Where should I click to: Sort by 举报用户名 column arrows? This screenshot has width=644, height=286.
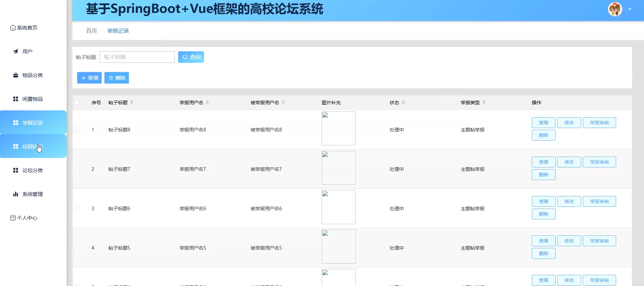[207, 102]
